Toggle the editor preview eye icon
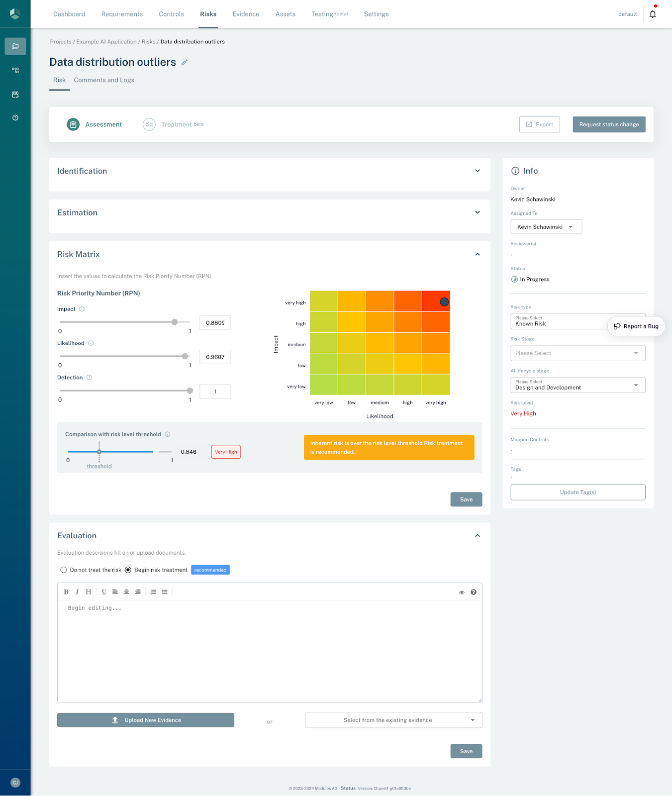The width and height of the screenshot is (672, 796). pyautogui.click(x=462, y=593)
